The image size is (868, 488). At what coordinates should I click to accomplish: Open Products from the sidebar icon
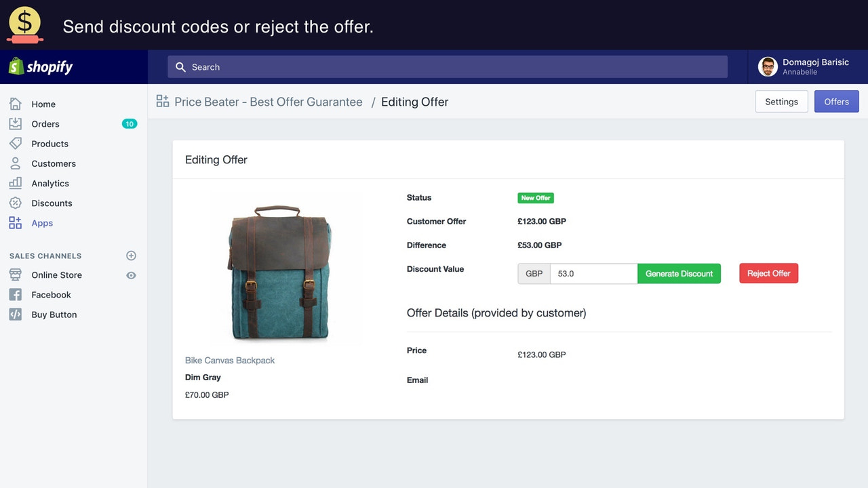tap(15, 143)
